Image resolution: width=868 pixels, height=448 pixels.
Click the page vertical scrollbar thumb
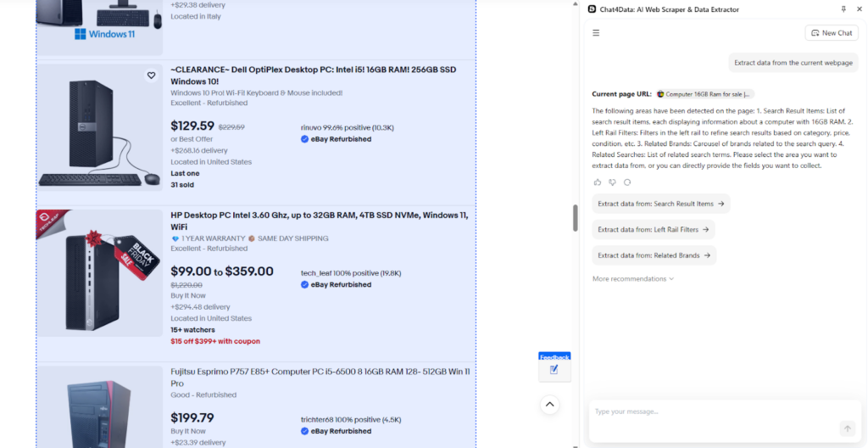tap(576, 218)
